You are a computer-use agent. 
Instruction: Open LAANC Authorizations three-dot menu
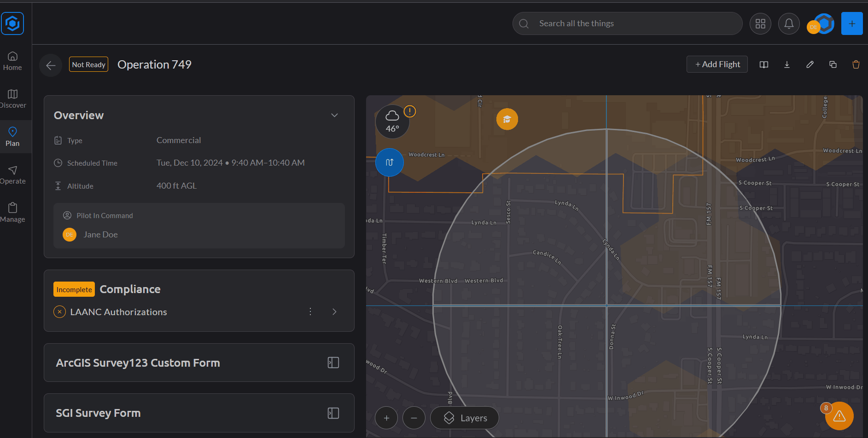tap(310, 312)
